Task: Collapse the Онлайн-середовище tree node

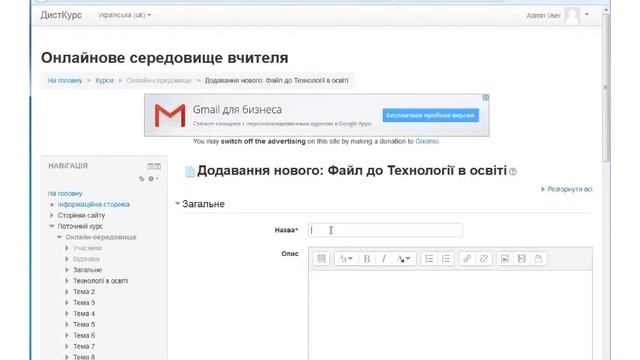Action: coord(60,237)
